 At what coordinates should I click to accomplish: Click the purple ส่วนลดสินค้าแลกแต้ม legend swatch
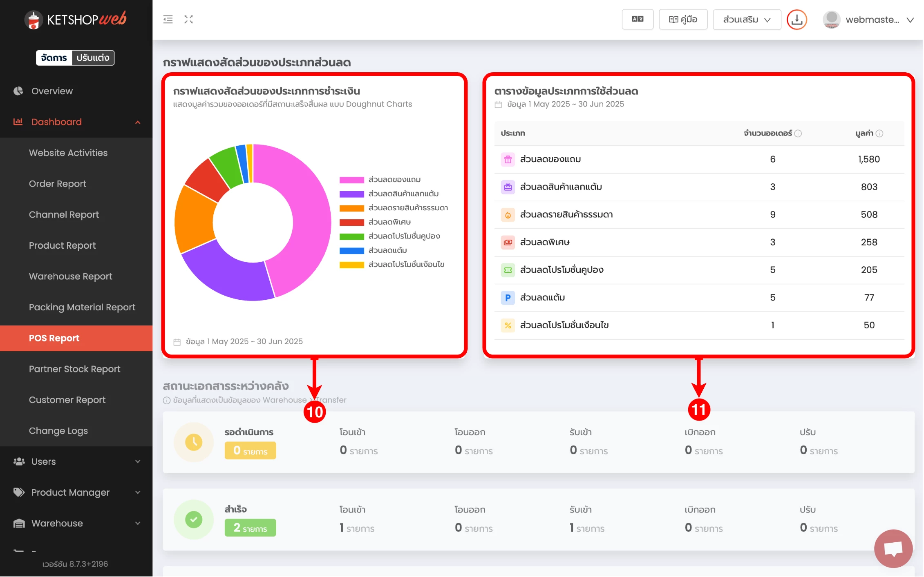[351, 194]
